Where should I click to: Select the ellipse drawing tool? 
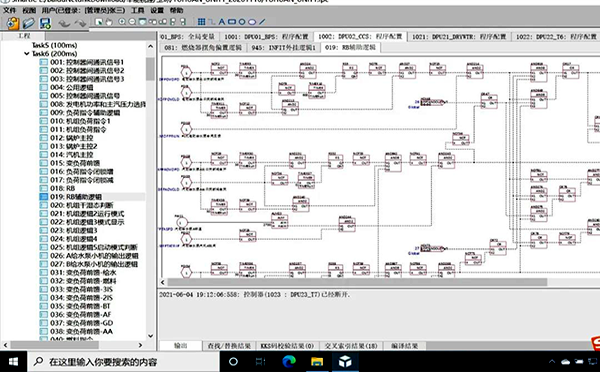252,22
